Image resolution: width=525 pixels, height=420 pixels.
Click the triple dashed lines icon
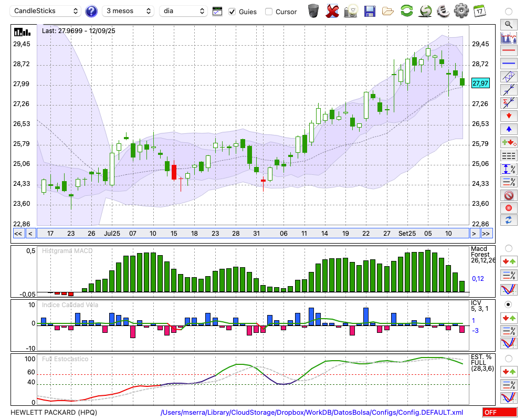[x=509, y=155]
